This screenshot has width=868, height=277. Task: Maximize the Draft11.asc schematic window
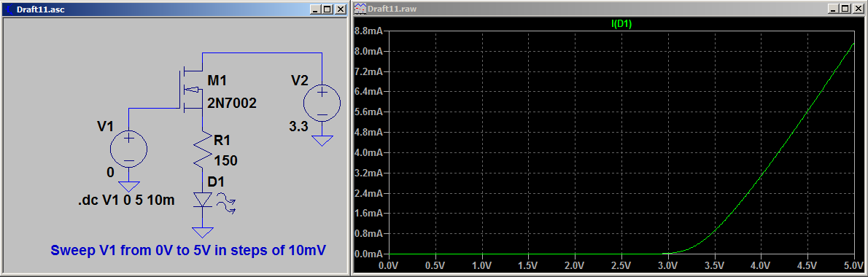point(327,9)
